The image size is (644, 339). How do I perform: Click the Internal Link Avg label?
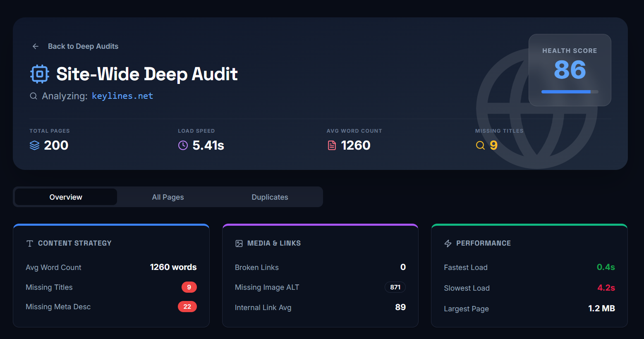[263, 308]
